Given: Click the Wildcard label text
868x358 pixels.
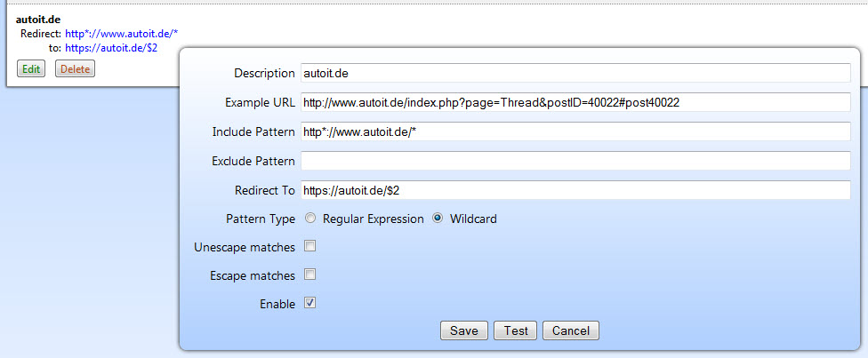Looking at the screenshot, I should tap(473, 219).
